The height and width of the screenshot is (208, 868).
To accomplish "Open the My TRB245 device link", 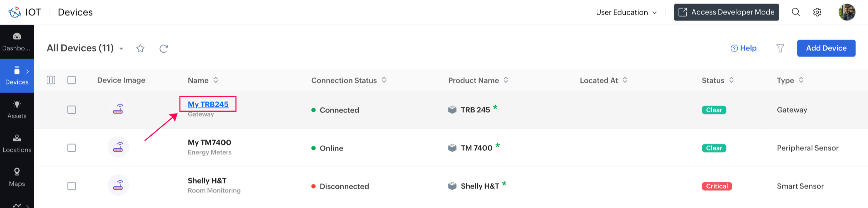I will pyautogui.click(x=208, y=104).
